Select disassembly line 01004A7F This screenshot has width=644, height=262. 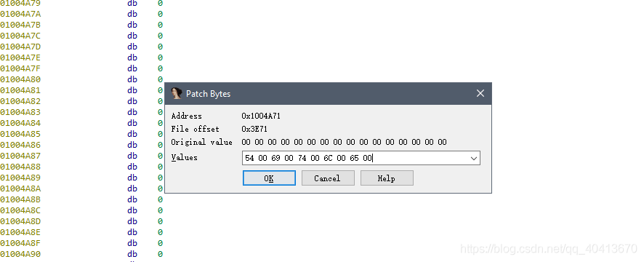click(x=81, y=68)
